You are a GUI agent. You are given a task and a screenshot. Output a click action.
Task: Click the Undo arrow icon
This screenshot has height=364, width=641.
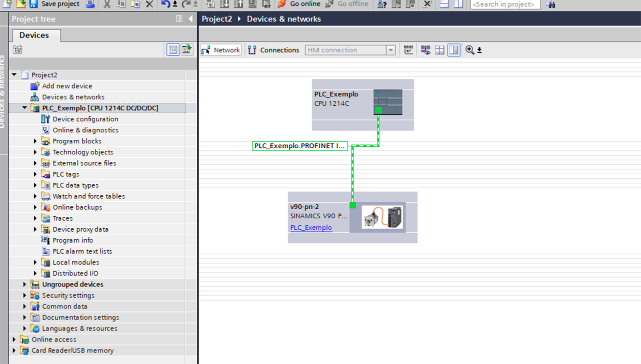point(165,4)
